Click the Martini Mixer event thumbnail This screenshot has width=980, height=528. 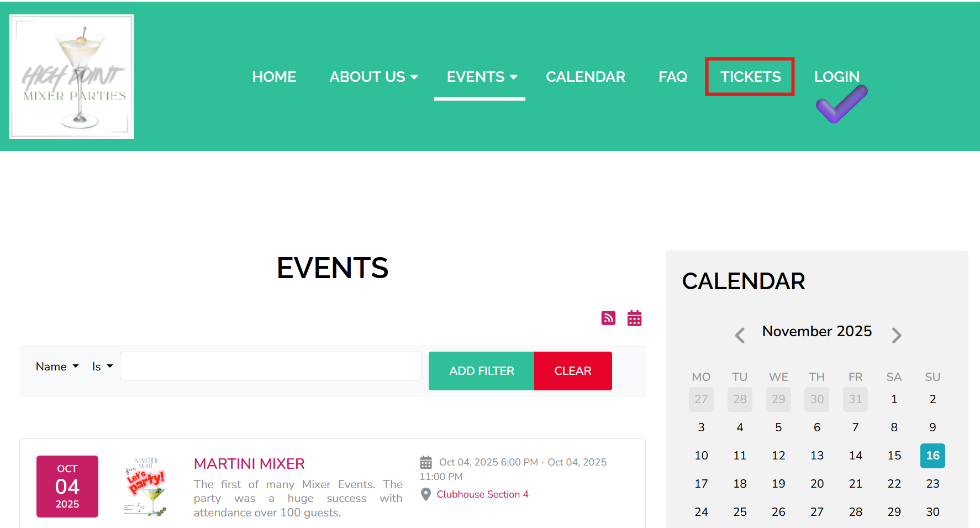pyautogui.click(x=145, y=487)
